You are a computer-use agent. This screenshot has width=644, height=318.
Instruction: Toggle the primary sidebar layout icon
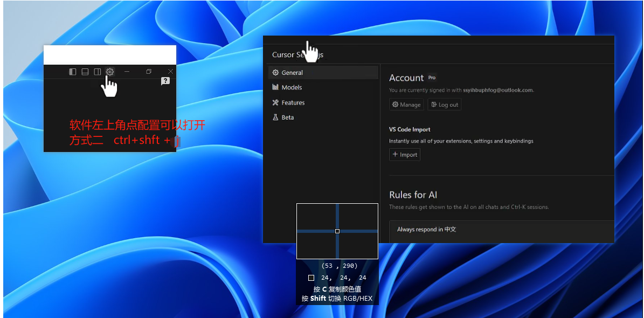73,72
